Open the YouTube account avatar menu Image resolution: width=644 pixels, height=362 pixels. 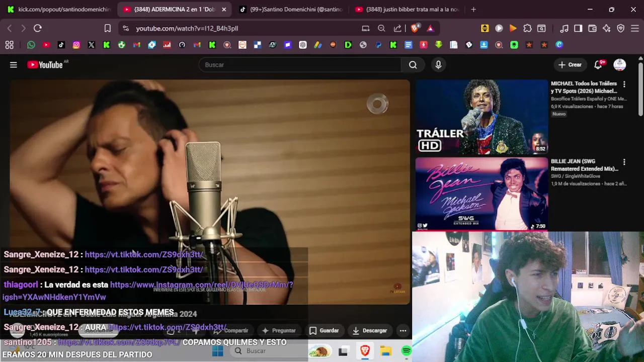(620, 65)
